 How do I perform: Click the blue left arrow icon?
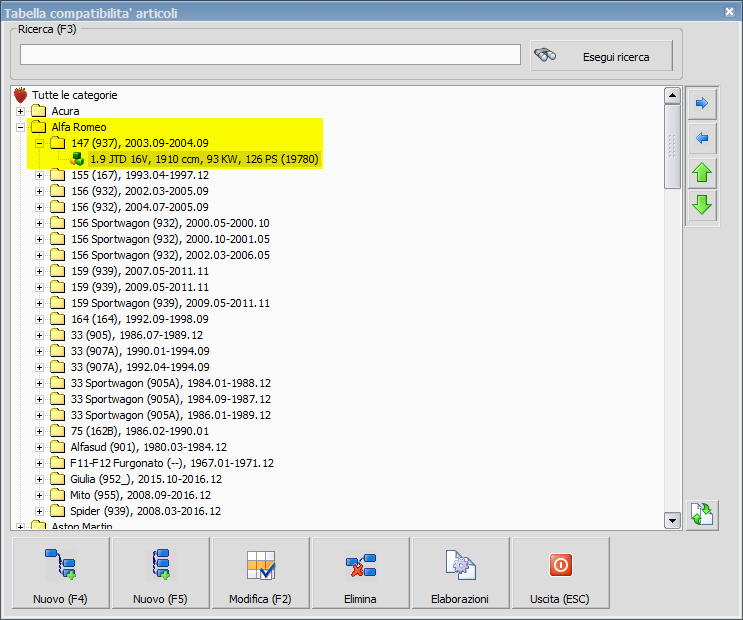[702, 138]
